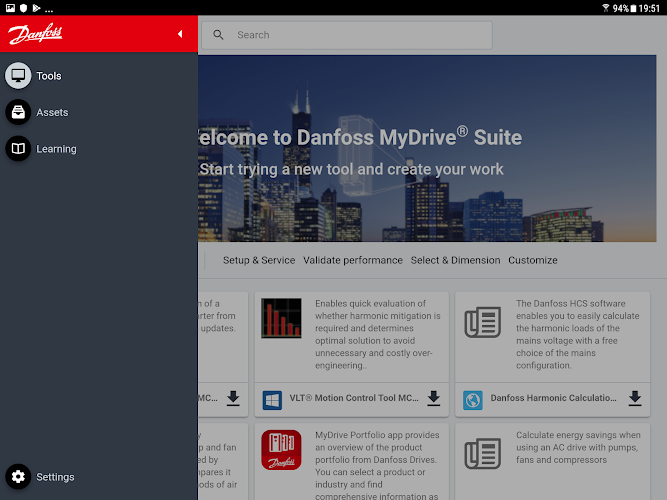Viewport: 667px width, 500px height.
Task: Select Learning menu label
Action: point(56,149)
